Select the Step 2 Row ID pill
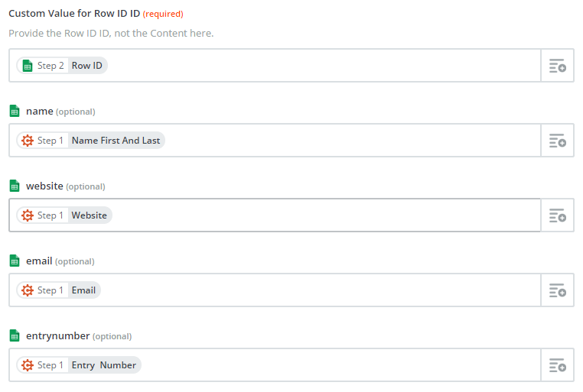Image resolution: width=583 pixels, height=392 pixels. (62, 66)
